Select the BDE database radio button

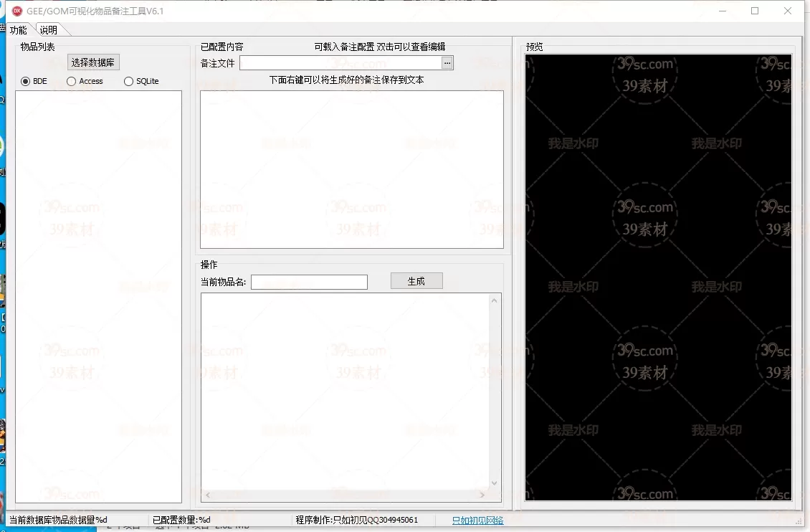click(x=26, y=81)
